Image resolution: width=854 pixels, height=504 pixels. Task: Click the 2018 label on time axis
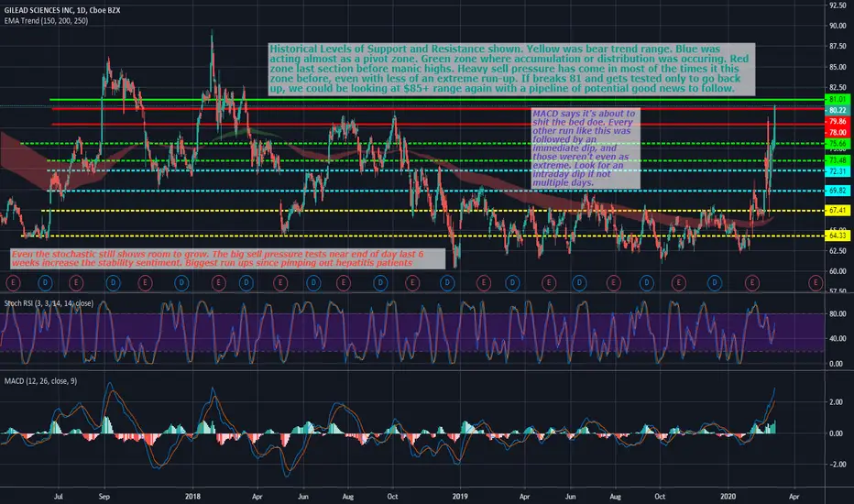192,497
